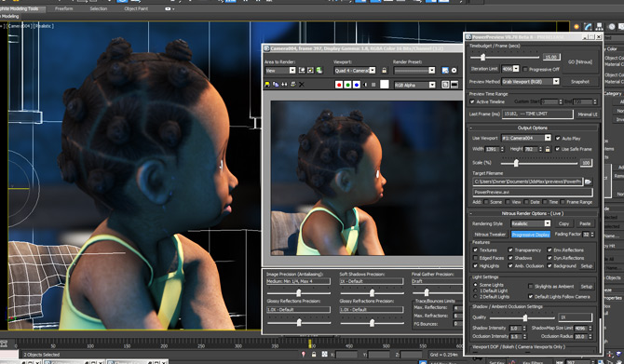Image resolution: width=624 pixels, height=364 pixels.
Task: Click the timeline current frame marker
Action: click(310, 343)
